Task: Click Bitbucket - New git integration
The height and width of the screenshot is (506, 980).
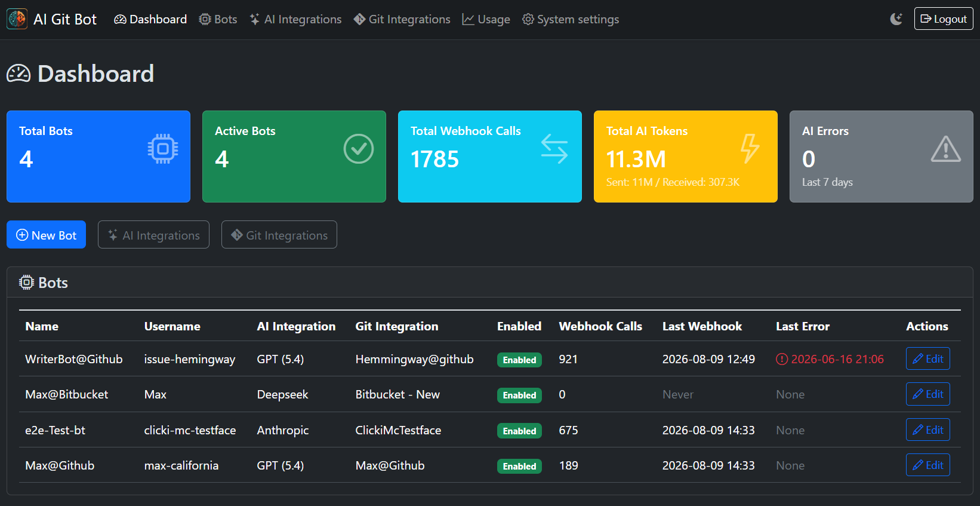Action: point(397,394)
